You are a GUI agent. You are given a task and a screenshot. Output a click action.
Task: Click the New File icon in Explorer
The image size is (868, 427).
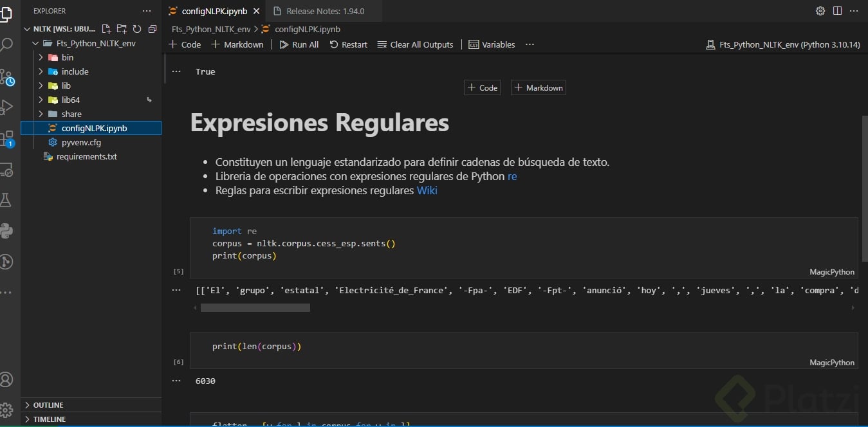pos(107,29)
